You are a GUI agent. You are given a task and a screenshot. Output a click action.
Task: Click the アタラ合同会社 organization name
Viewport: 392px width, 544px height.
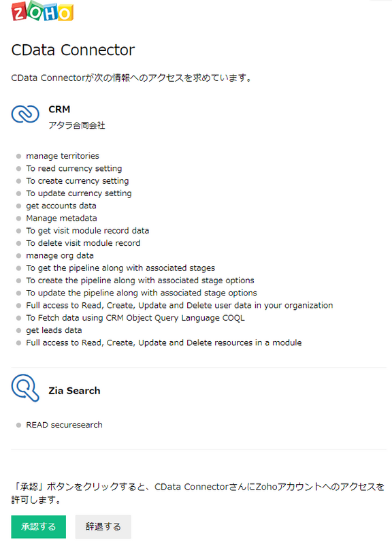tap(77, 125)
